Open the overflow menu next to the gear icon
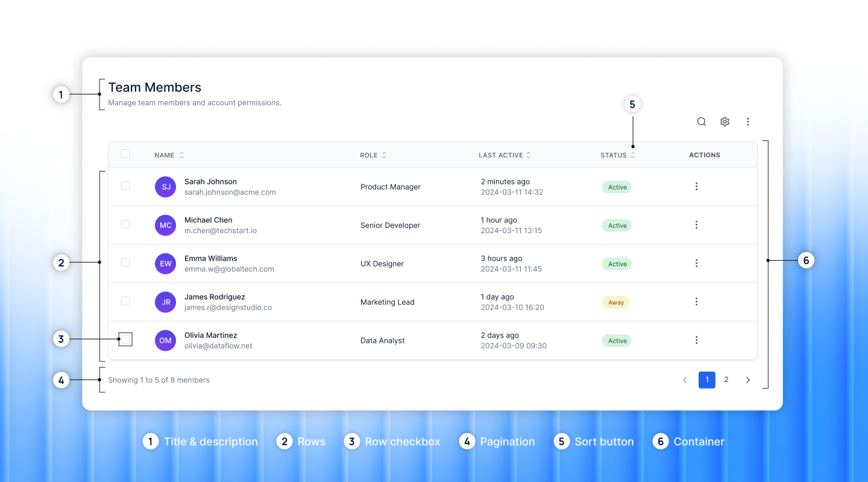Viewport: 868px width, 482px height. pyautogui.click(x=747, y=121)
